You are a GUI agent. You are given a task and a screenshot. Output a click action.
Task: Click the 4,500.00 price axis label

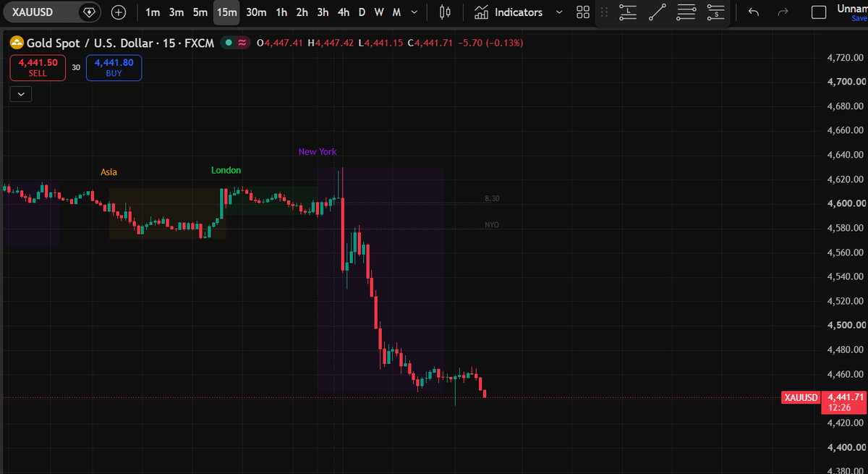(846, 325)
